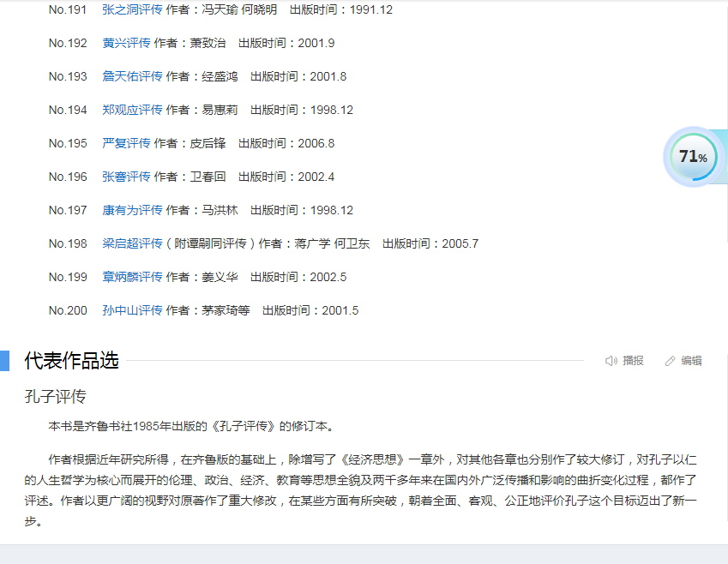This screenshot has width=728, height=564.
Task: Click author text 冯天瑜 何晓明
Action: tap(239, 9)
